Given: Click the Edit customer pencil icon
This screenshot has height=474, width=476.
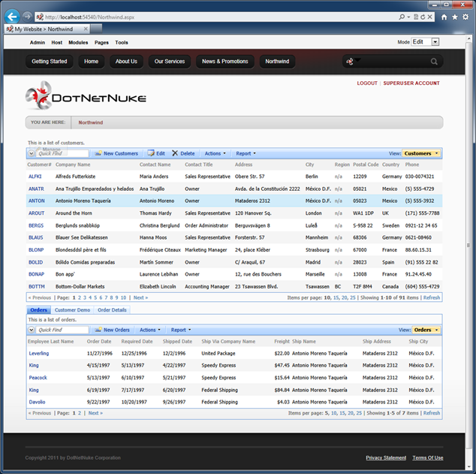Looking at the screenshot, I should point(151,153).
